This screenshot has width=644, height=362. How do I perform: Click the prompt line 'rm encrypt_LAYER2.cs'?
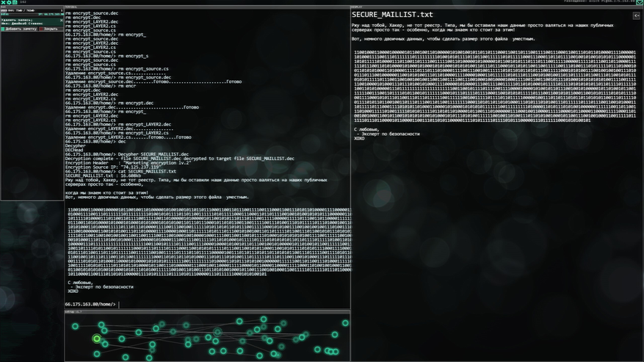(117, 133)
